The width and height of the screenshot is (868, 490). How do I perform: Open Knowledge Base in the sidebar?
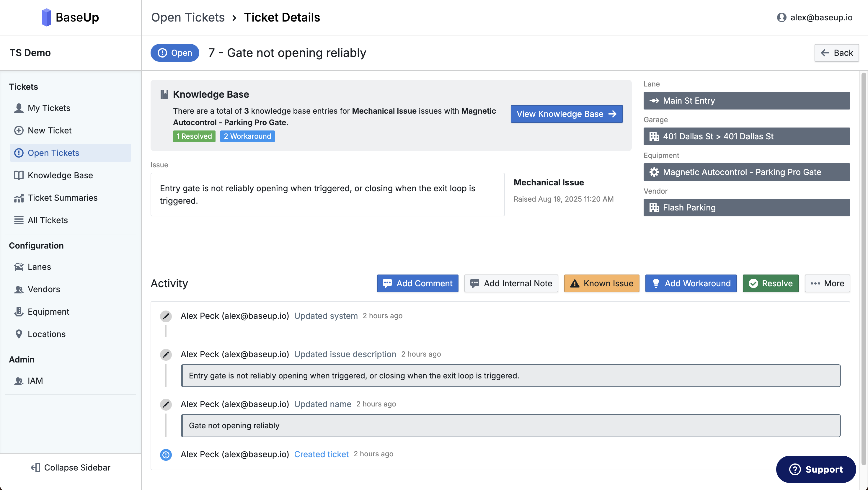click(71, 175)
